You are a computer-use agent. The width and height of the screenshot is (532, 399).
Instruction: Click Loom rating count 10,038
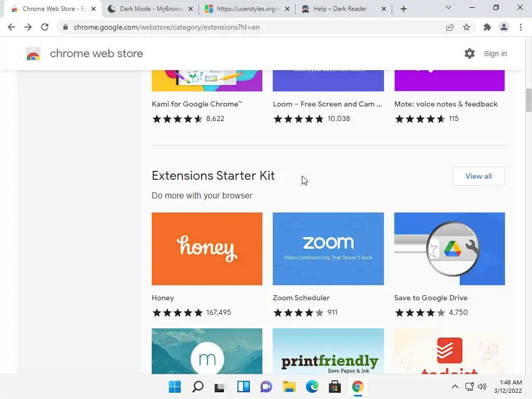[339, 119]
